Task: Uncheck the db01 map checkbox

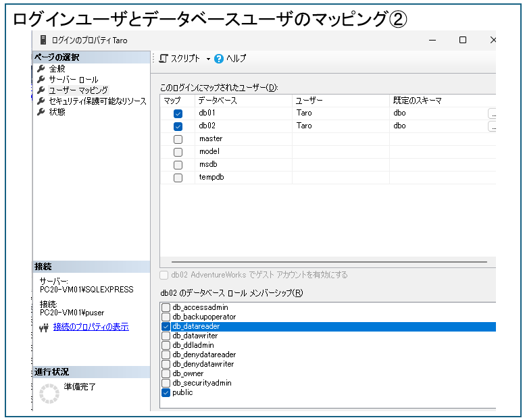Action: [x=178, y=114]
